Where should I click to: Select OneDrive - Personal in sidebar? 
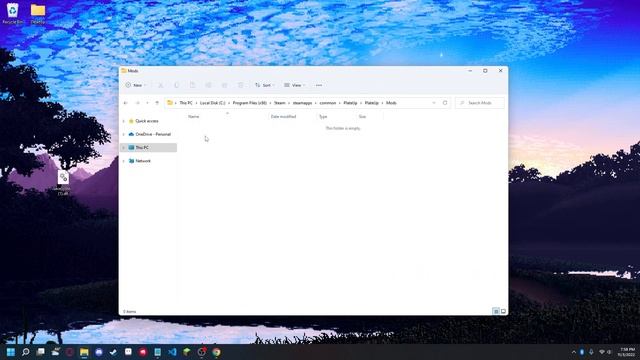click(x=150, y=134)
